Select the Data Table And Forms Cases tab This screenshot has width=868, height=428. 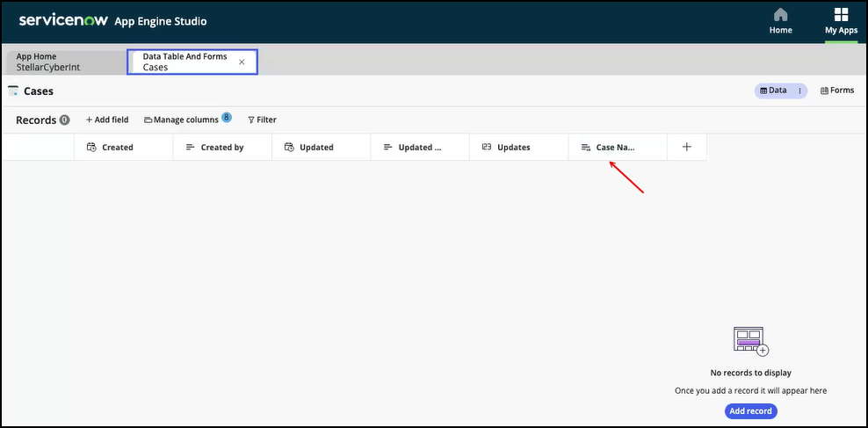tap(184, 62)
